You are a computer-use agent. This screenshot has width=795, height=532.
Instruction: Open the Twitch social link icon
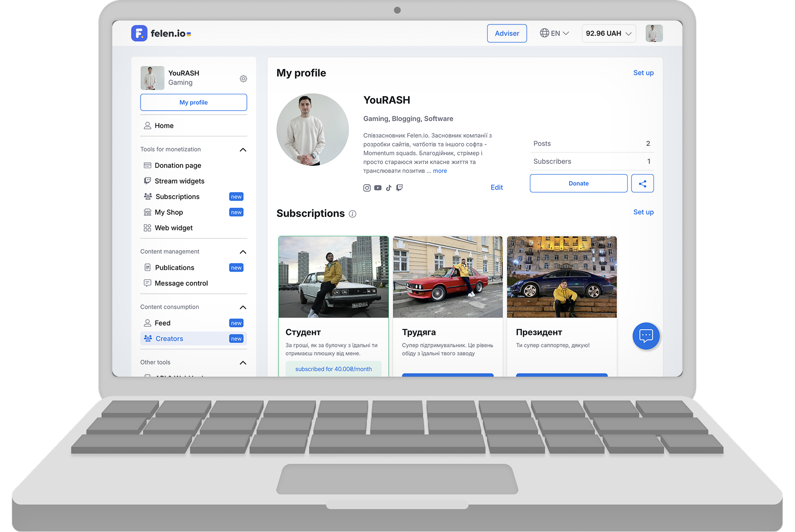point(400,188)
